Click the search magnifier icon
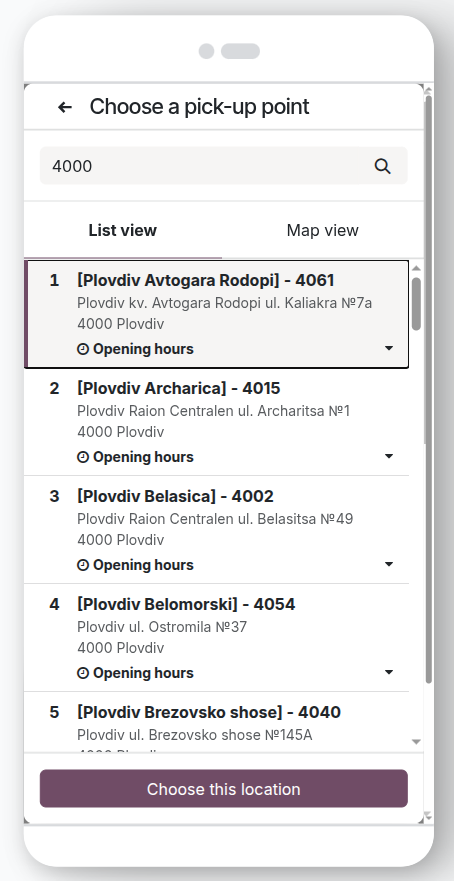 point(383,166)
